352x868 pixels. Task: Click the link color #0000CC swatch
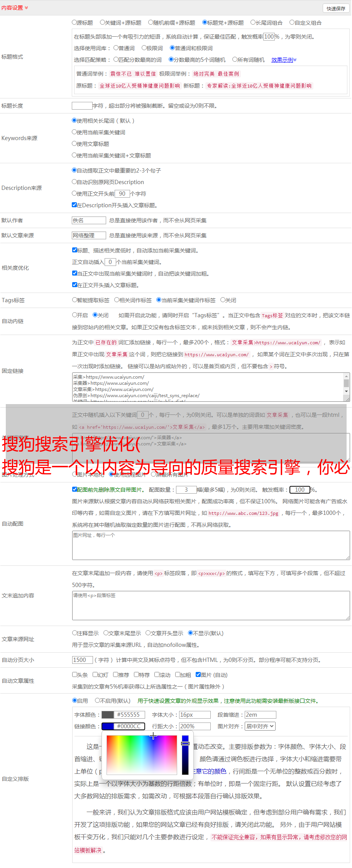pyautogui.click(x=108, y=726)
